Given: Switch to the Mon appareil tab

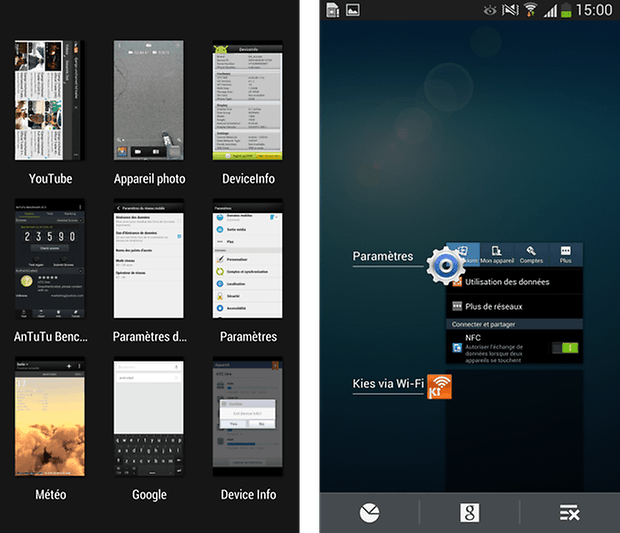Looking at the screenshot, I should tap(497, 254).
